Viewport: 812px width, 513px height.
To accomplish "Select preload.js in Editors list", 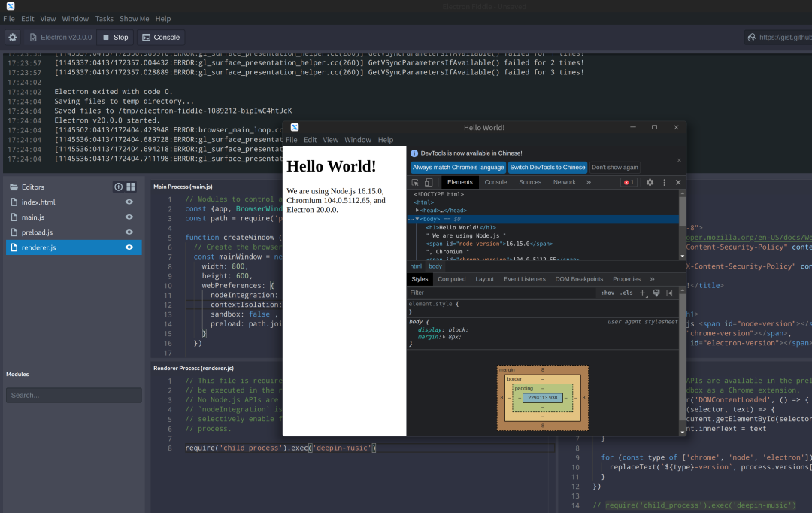I will coord(74,232).
